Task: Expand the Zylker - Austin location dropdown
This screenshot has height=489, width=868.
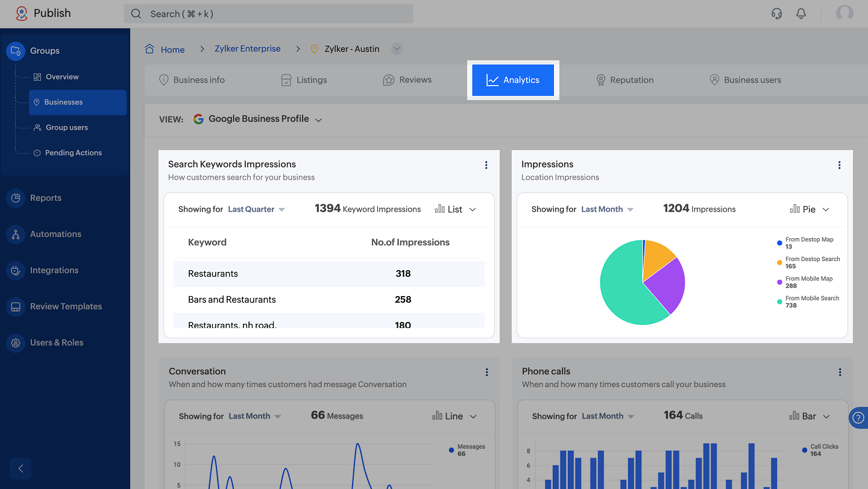Action: [397, 49]
